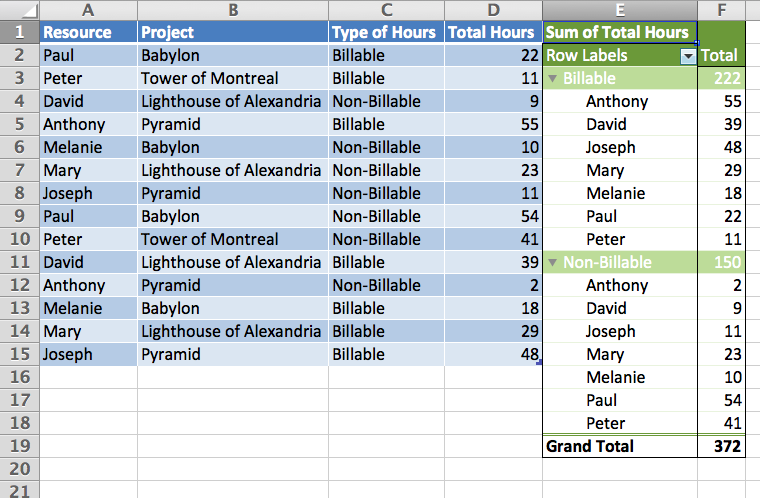Select total hours value 41 in row 10

(493, 239)
